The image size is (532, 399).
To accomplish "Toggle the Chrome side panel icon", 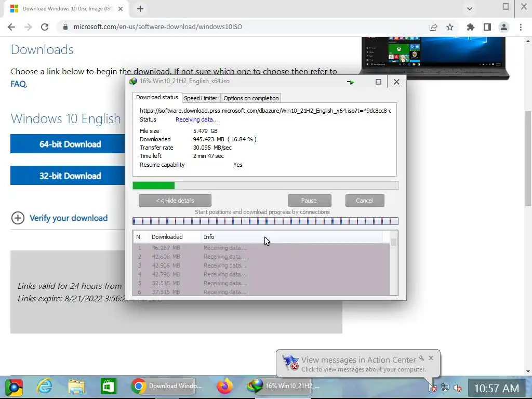I will pos(487,27).
